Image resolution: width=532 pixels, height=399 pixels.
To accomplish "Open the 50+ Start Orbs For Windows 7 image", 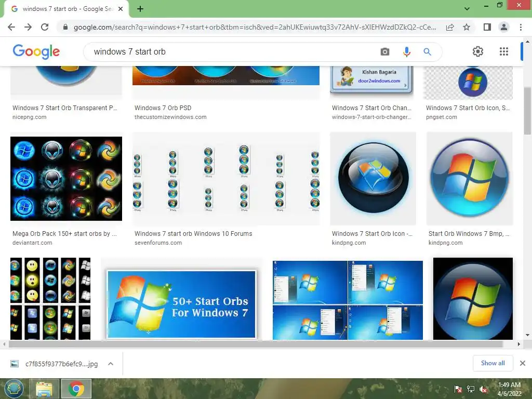I will pos(181,304).
